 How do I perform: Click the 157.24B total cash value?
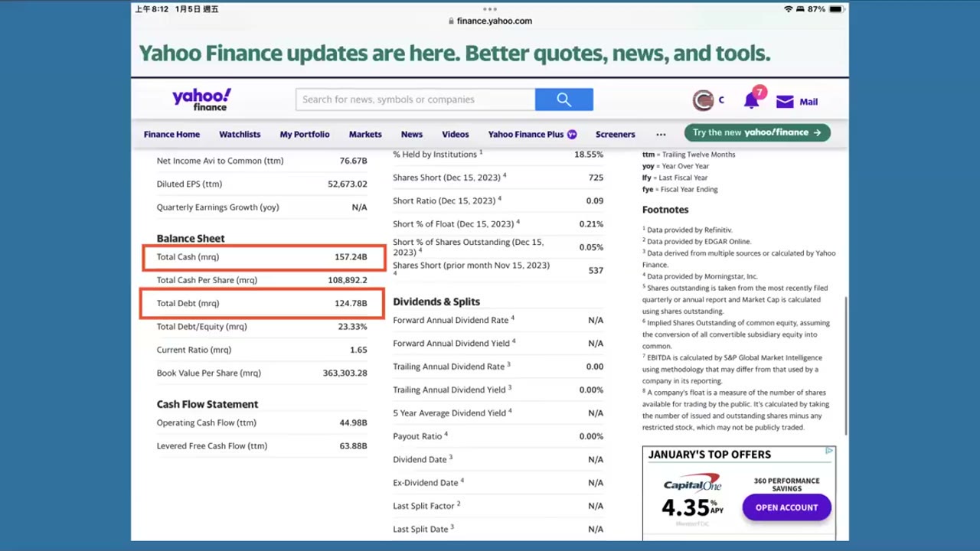coord(351,257)
